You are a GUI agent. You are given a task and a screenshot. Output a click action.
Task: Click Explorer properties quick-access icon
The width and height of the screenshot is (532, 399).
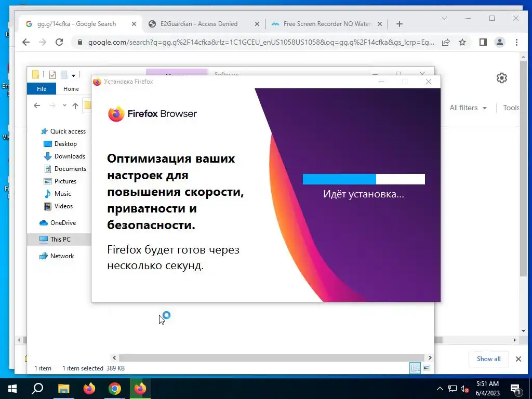(x=52, y=75)
